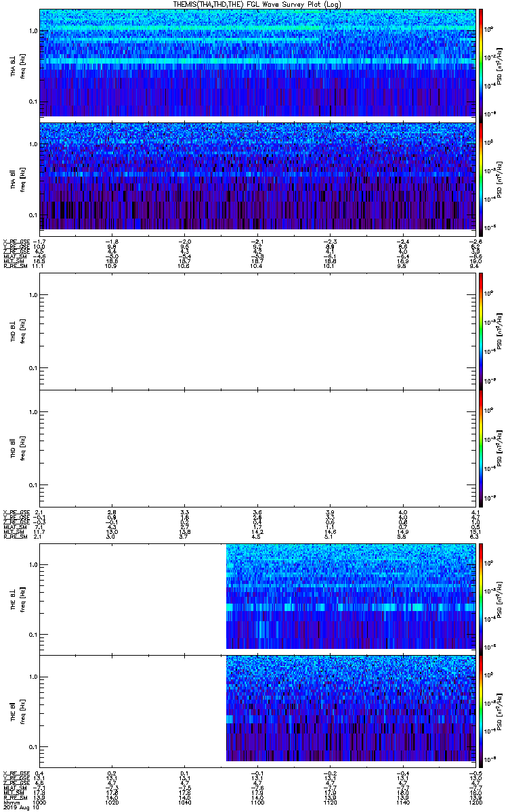Click the 1120 time label on bottom axis
Screen dimensions: 508x812
[329, 801]
